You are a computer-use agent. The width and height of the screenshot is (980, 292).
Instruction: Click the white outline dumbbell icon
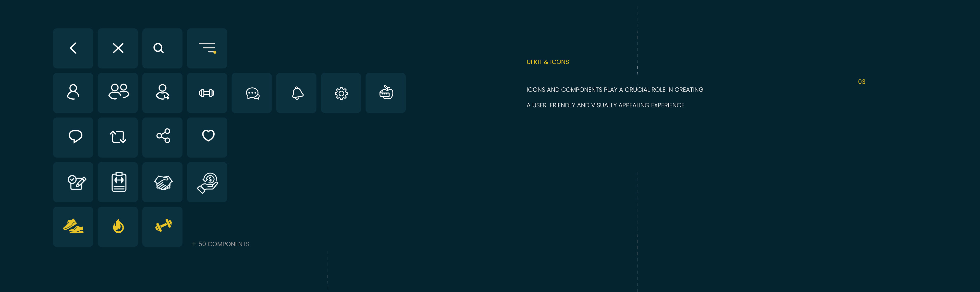(x=207, y=93)
